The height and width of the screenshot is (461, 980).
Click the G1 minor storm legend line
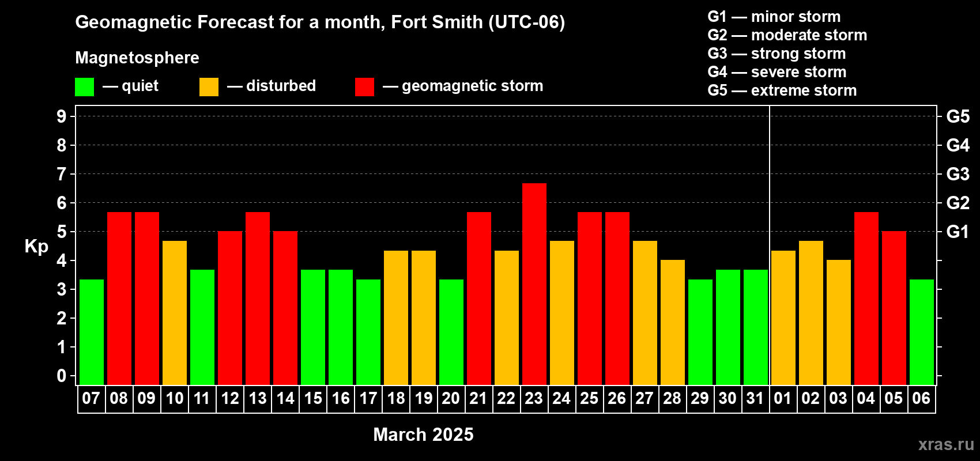tap(774, 17)
